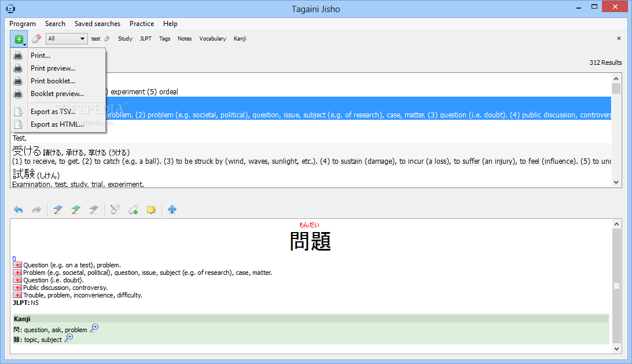Select the 試験 (しけん) result entry
Image resolution: width=632 pixels, height=364 pixels.
[311, 177]
